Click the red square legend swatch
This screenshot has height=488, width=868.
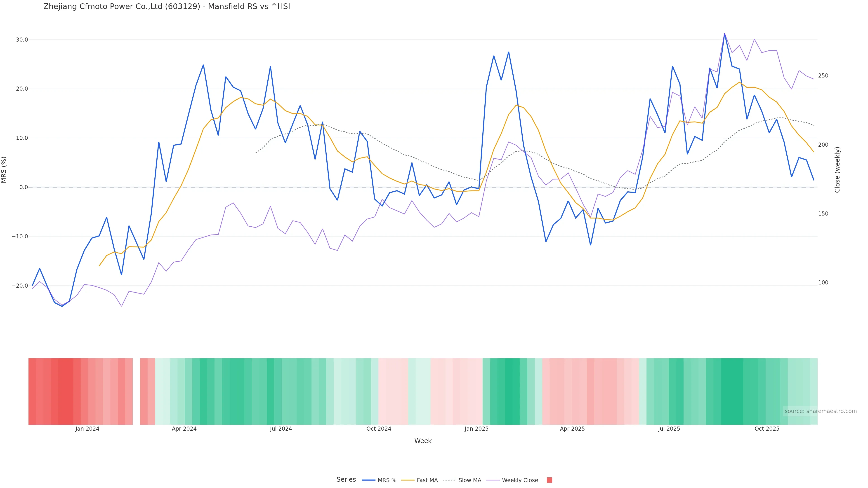point(549,480)
